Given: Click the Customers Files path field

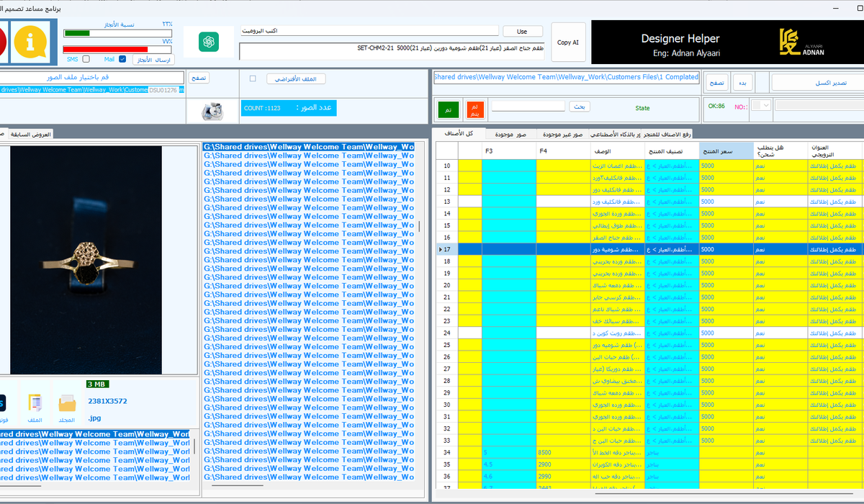Looking at the screenshot, I should click(566, 77).
